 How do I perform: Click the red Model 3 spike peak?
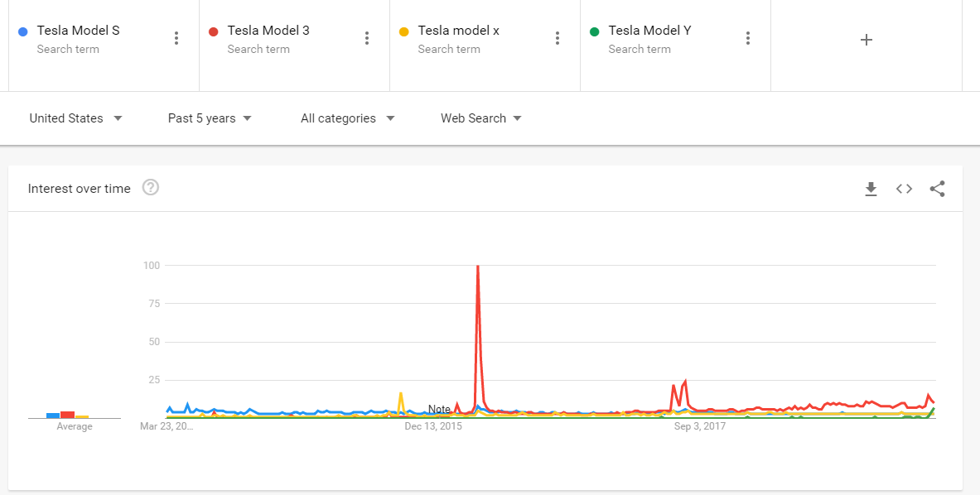[477, 267]
